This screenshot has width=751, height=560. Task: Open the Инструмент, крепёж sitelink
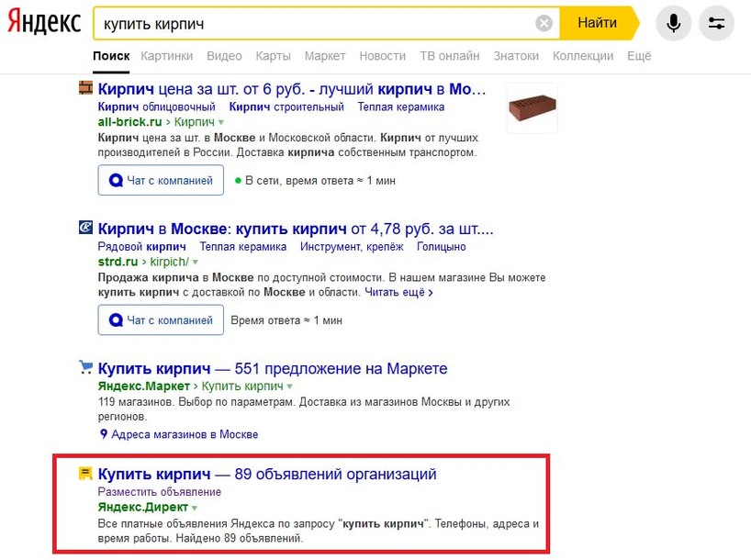[352, 247]
